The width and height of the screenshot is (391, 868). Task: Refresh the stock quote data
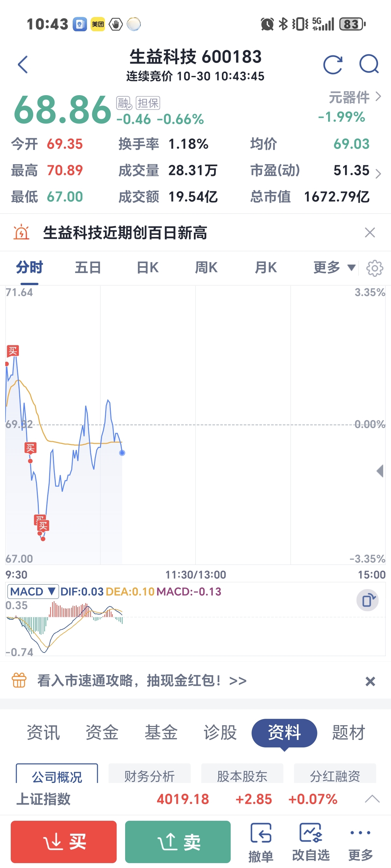click(333, 65)
